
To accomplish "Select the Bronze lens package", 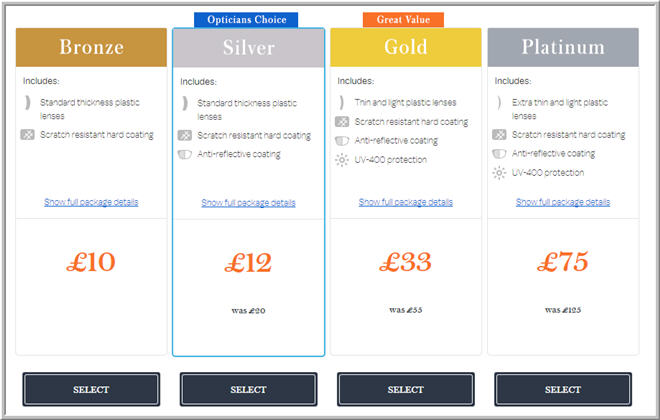I will tap(91, 389).
